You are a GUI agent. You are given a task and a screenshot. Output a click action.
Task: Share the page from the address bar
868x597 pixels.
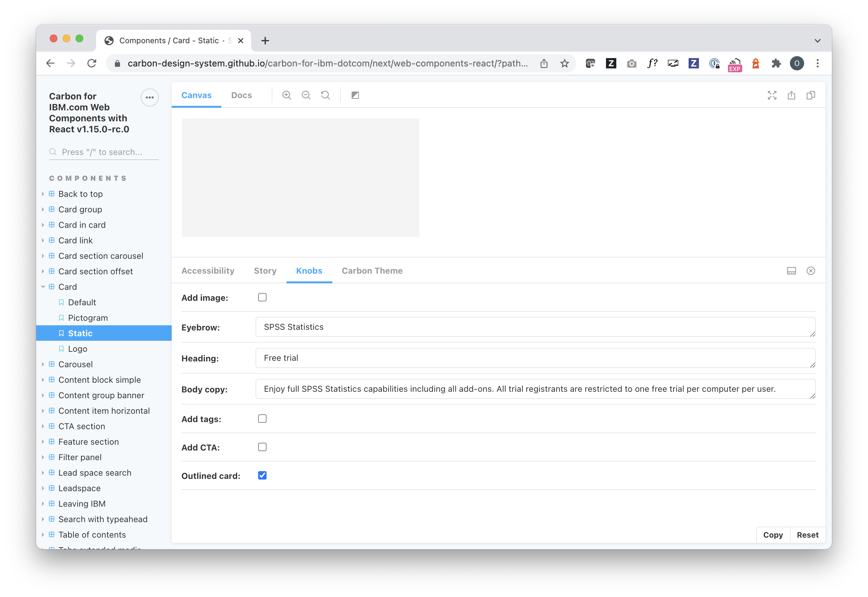tap(544, 63)
